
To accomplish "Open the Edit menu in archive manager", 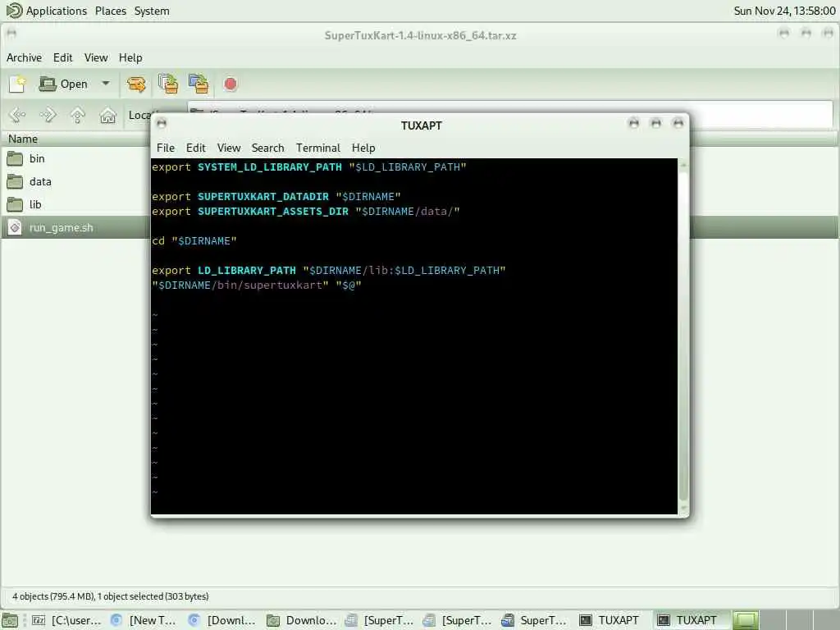I will click(x=62, y=57).
